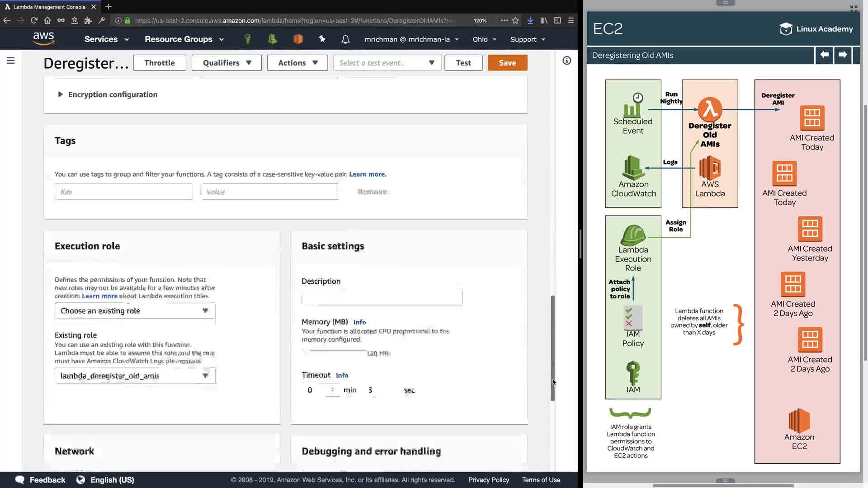Open the hamburger side navigation menu
This screenshot has height=488, width=868.
coord(11,61)
